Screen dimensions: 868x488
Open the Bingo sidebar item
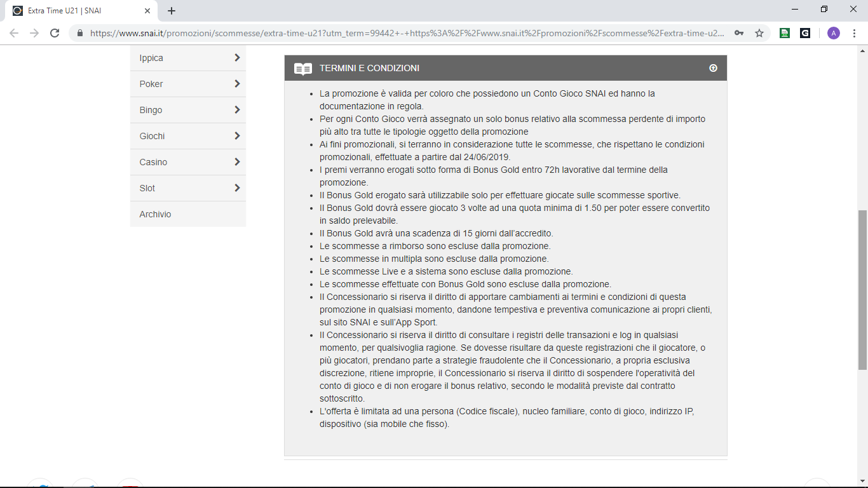click(x=188, y=110)
